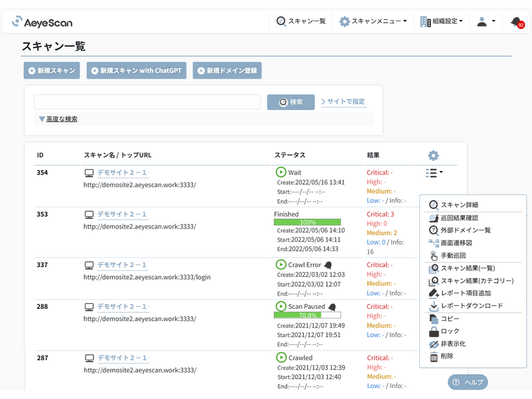Click AeyeScan logo in header
532x399 pixels.
tap(43, 23)
